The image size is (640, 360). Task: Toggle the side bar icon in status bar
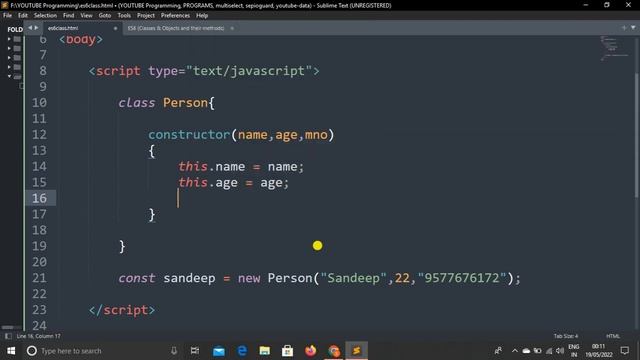[x=8, y=336]
